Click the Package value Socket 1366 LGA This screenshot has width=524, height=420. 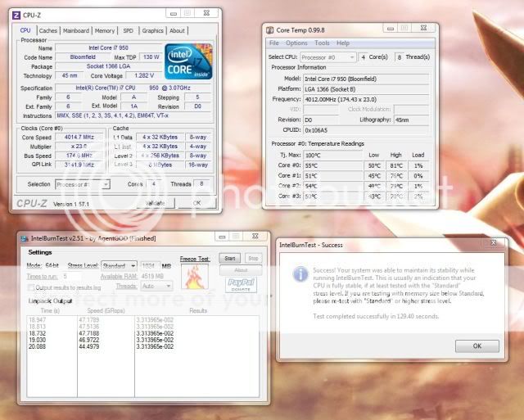click(109, 66)
